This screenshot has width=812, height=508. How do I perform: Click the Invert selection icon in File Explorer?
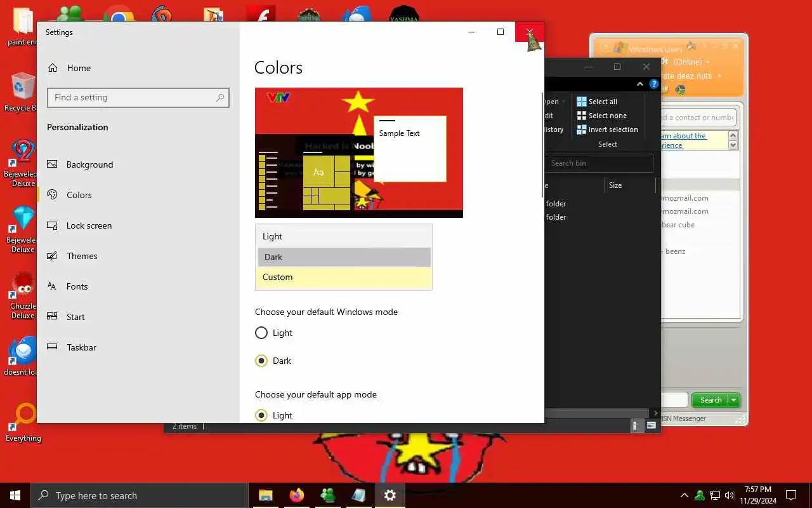coord(582,130)
